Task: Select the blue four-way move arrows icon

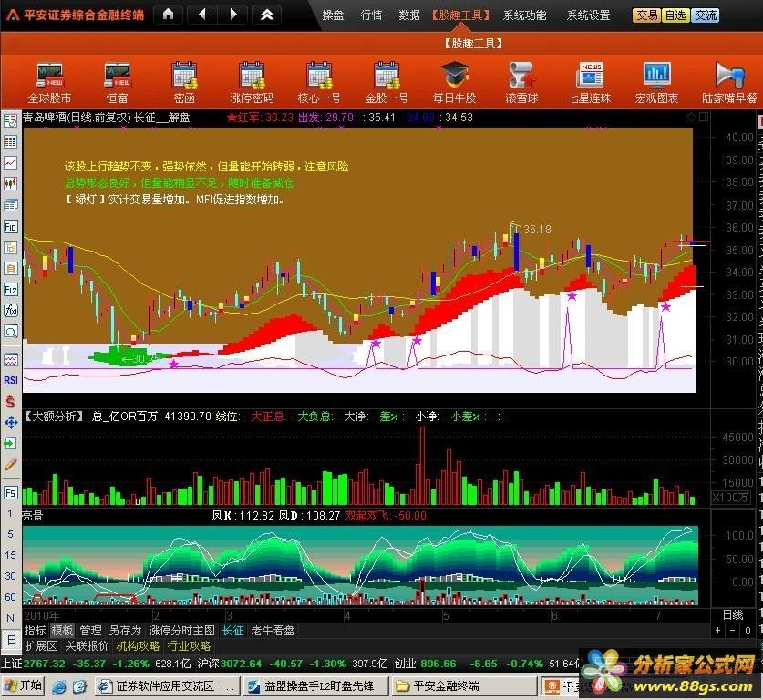Action: 11,422
